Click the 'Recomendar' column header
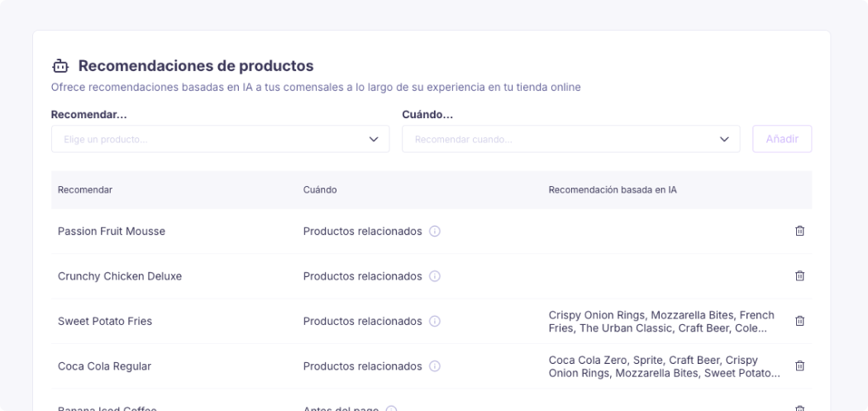This screenshot has width=868, height=411. (84, 190)
